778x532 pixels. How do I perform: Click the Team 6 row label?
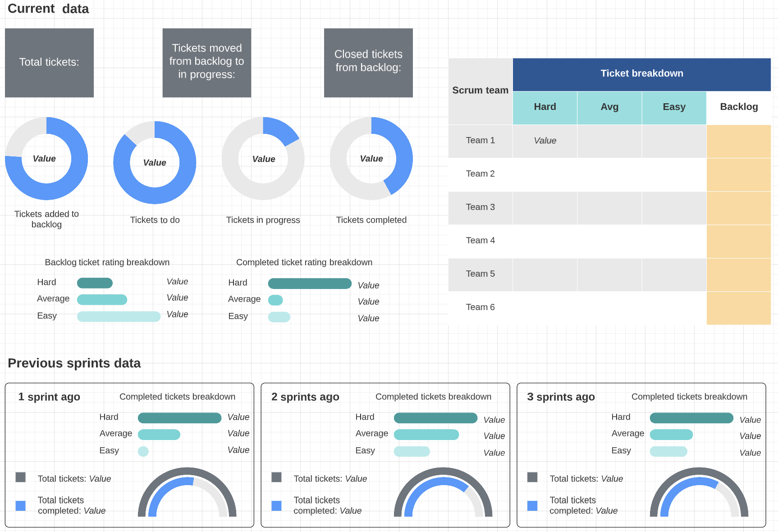point(481,307)
